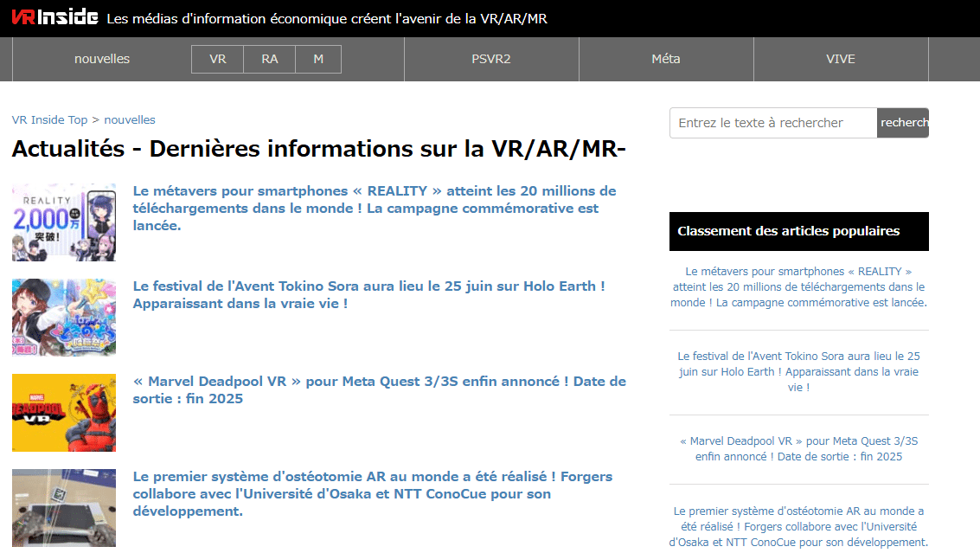Screen dimensions: 980x553
Task: Click the nouvelles breadcrumb link
Action: (130, 119)
